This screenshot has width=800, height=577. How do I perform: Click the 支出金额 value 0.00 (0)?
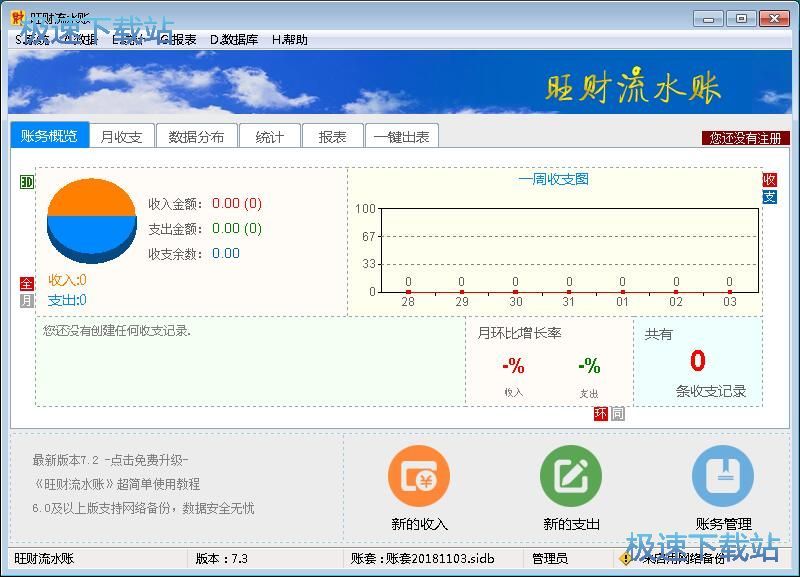click(237, 228)
